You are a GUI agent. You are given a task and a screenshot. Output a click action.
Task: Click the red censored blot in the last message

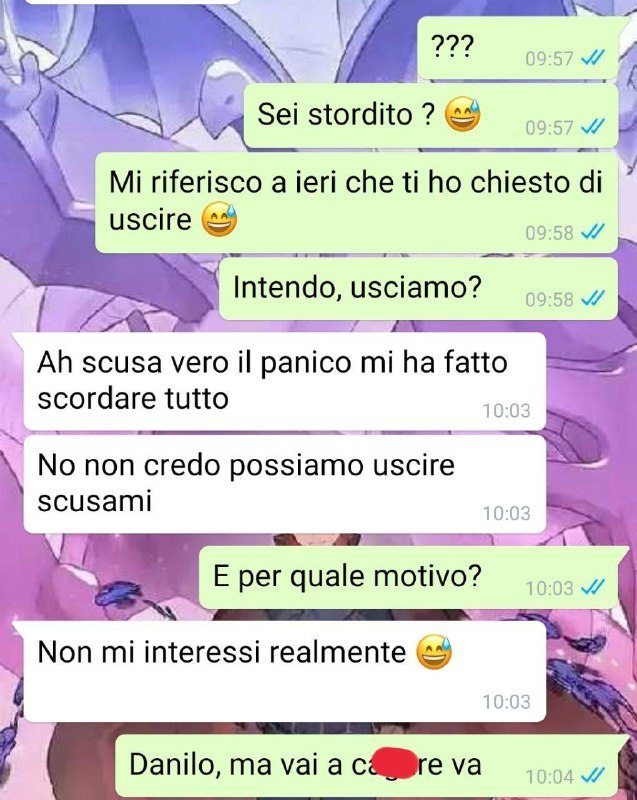pos(395,763)
